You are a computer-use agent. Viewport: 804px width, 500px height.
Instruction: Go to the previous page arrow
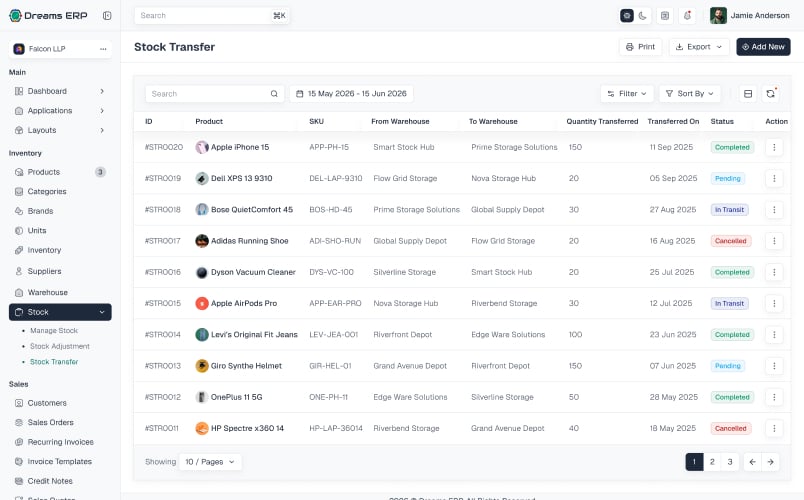(752, 462)
